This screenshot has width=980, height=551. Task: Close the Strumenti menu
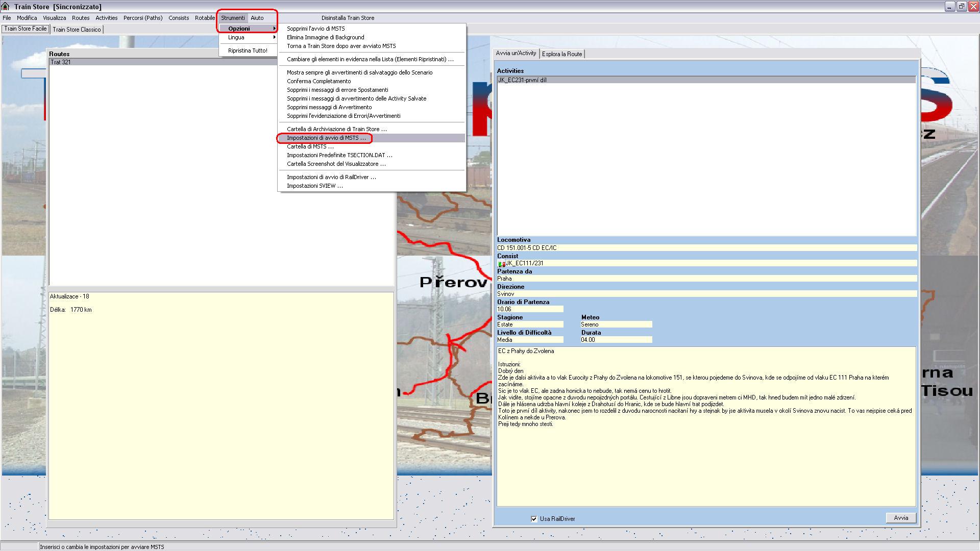click(x=233, y=18)
